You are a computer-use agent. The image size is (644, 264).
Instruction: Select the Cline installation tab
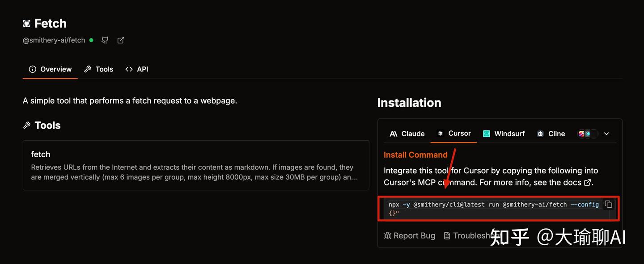pos(551,134)
